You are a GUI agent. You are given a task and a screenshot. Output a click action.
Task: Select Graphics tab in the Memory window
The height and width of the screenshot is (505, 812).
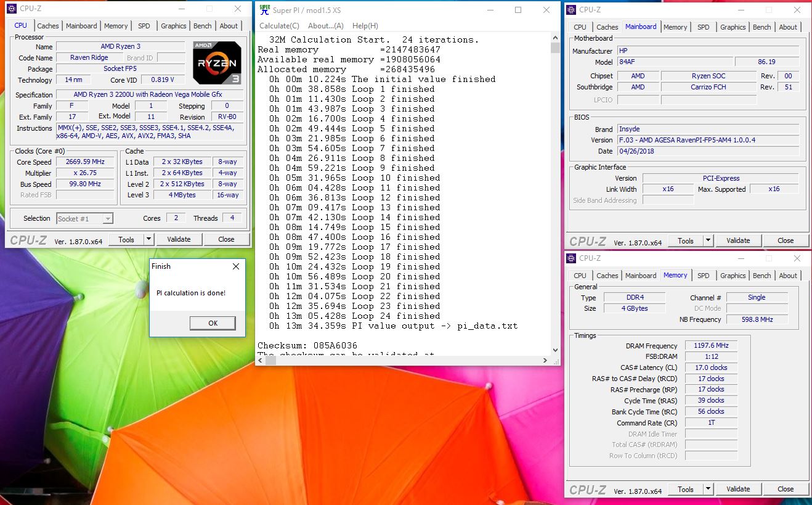click(733, 276)
